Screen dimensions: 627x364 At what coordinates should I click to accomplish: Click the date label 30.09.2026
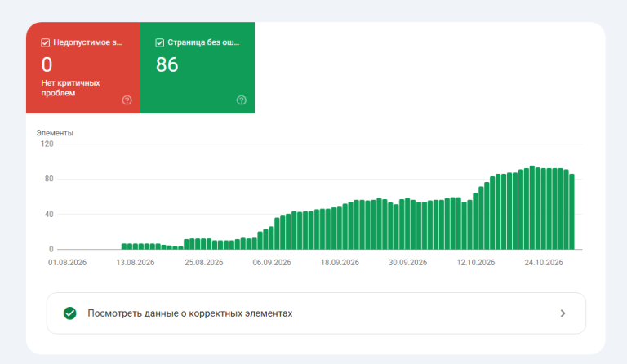pos(407,263)
